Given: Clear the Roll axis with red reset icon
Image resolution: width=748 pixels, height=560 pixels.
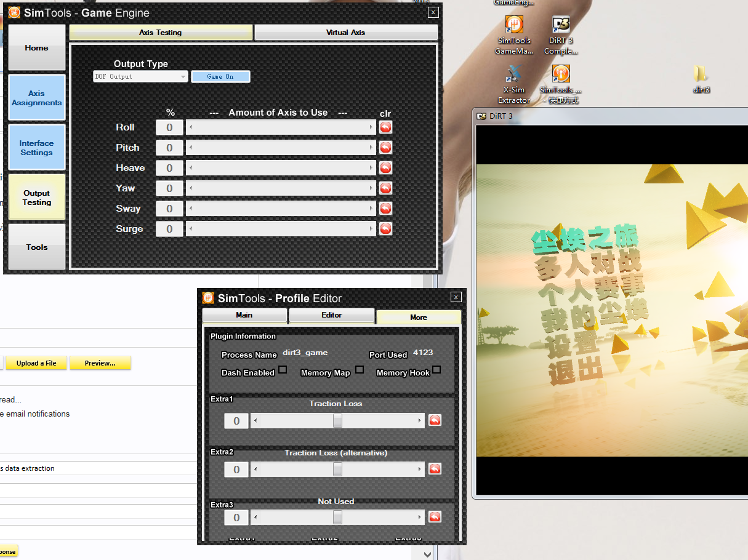Looking at the screenshot, I should pyautogui.click(x=385, y=127).
